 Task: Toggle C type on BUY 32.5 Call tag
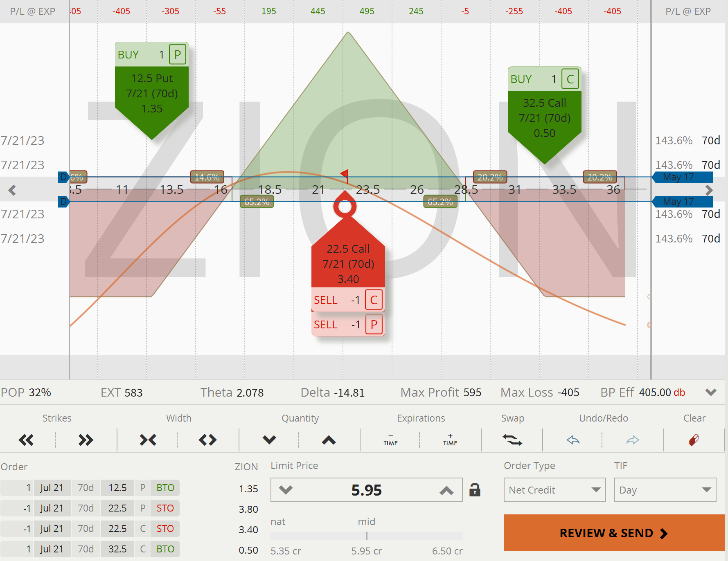click(570, 79)
